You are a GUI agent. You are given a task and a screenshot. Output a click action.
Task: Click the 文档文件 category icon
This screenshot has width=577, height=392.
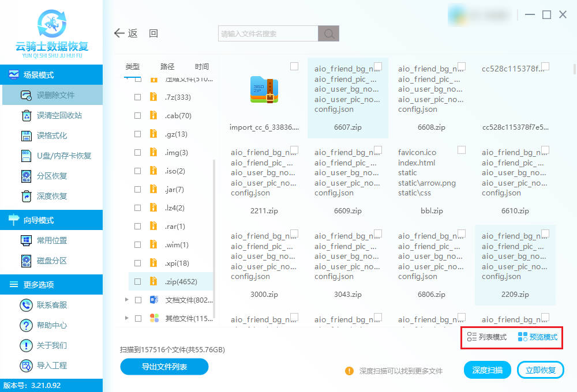[x=154, y=300]
